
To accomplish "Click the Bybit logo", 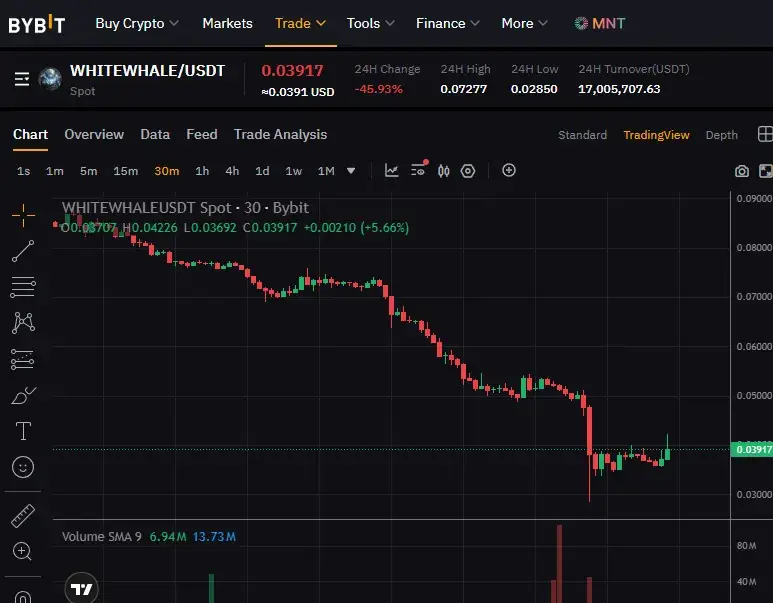I will (x=36, y=24).
